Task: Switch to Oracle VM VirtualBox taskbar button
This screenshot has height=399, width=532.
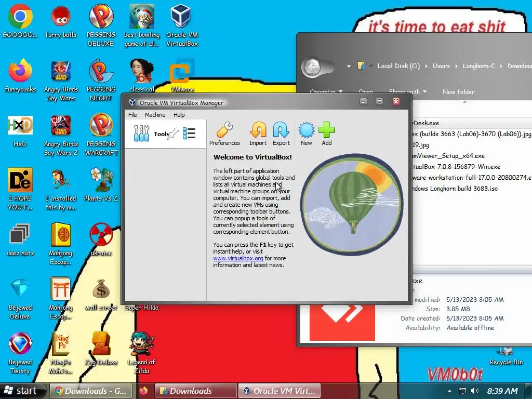Action: coord(279,391)
